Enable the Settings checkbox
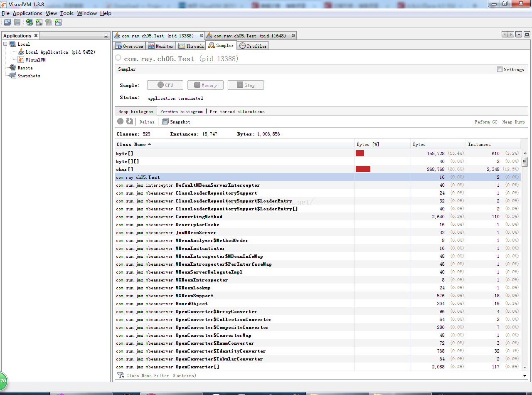Screen dimensions: 532x395 click(500, 69)
